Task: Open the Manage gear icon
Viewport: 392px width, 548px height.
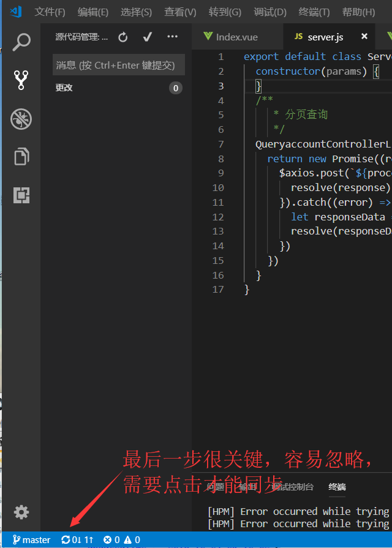Action: pyautogui.click(x=21, y=512)
